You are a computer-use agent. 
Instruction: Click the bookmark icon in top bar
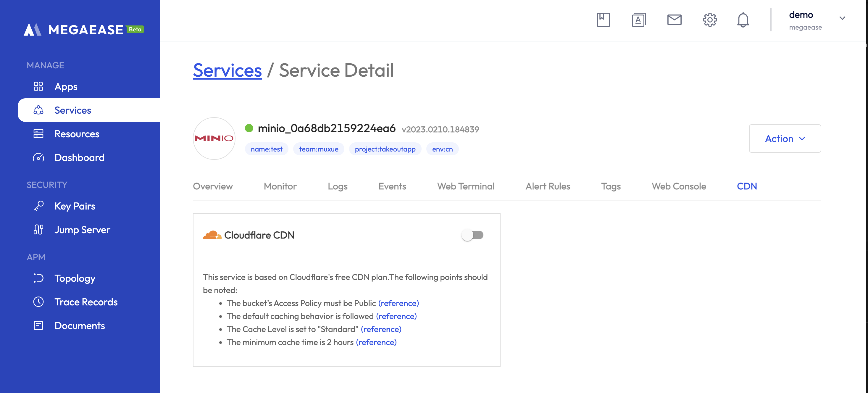[603, 20]
